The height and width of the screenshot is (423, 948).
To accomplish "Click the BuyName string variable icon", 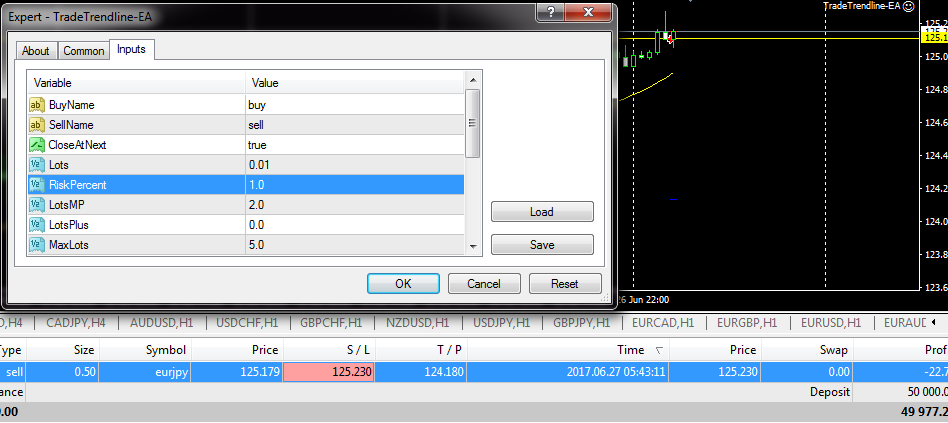I will (37, 104).
